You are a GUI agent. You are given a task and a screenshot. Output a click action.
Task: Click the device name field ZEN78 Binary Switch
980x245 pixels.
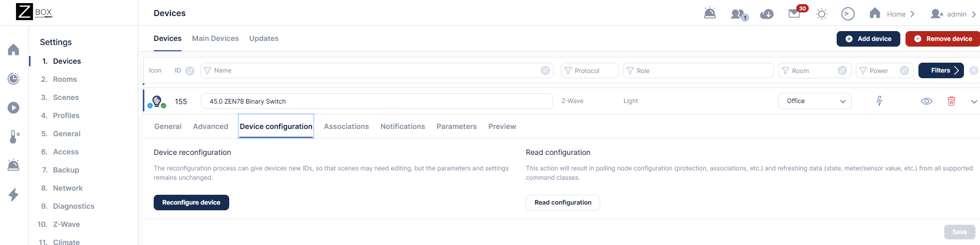[x=376, y=102]
